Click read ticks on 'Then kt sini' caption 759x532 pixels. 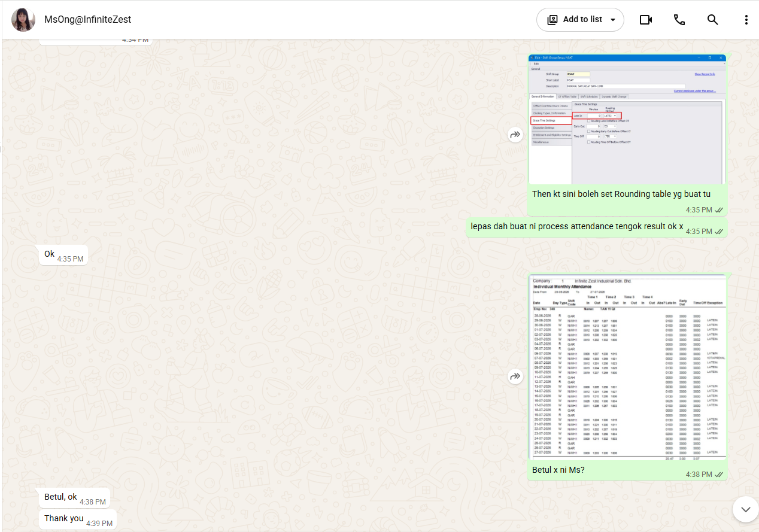point(719,210)
